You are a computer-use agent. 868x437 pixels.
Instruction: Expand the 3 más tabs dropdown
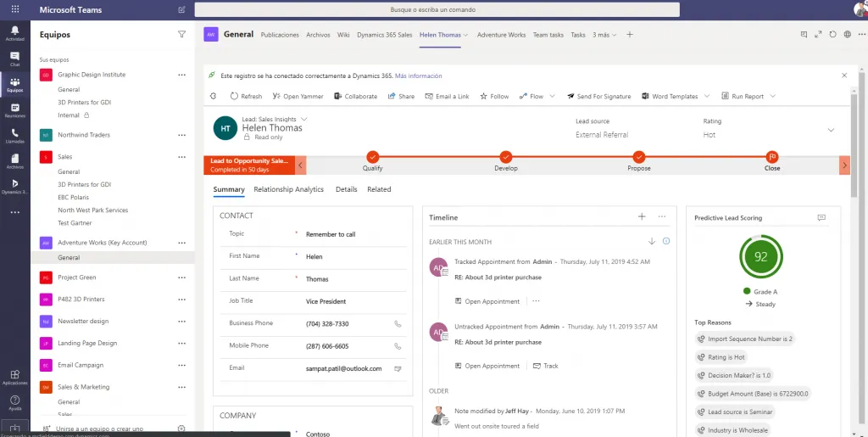pos(604,34)
